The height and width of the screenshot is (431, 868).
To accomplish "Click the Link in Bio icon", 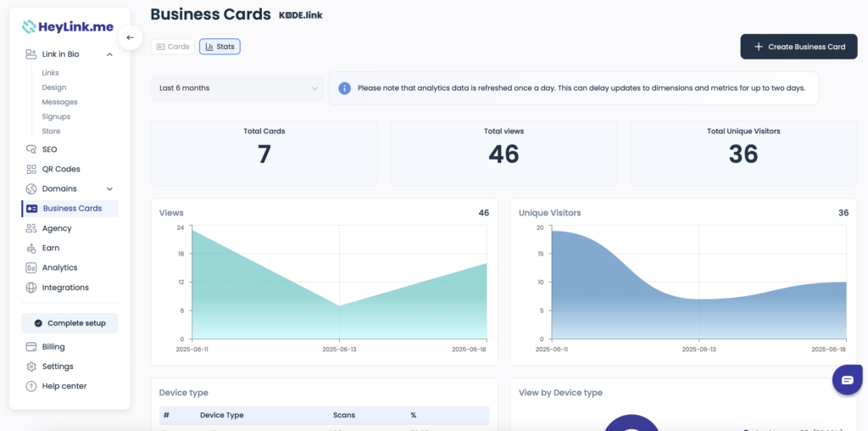I will coord(31,54).
